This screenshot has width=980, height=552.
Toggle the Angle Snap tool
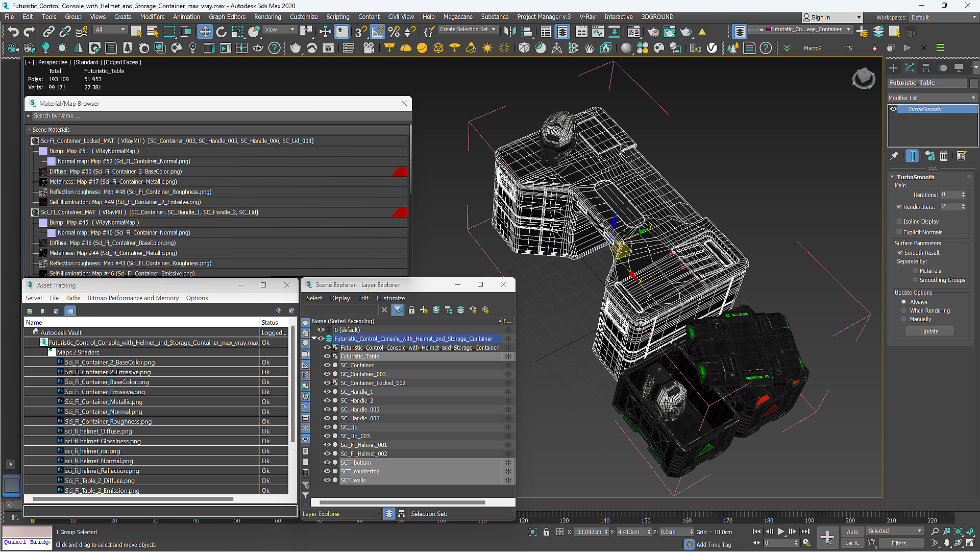pyautogui.click(x=377, y=32)
